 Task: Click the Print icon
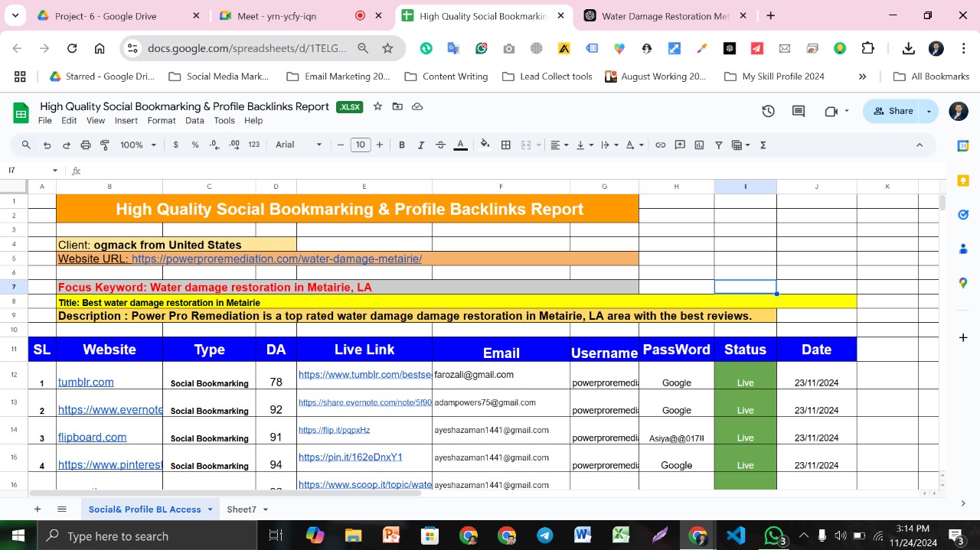[x=86, y=145]
